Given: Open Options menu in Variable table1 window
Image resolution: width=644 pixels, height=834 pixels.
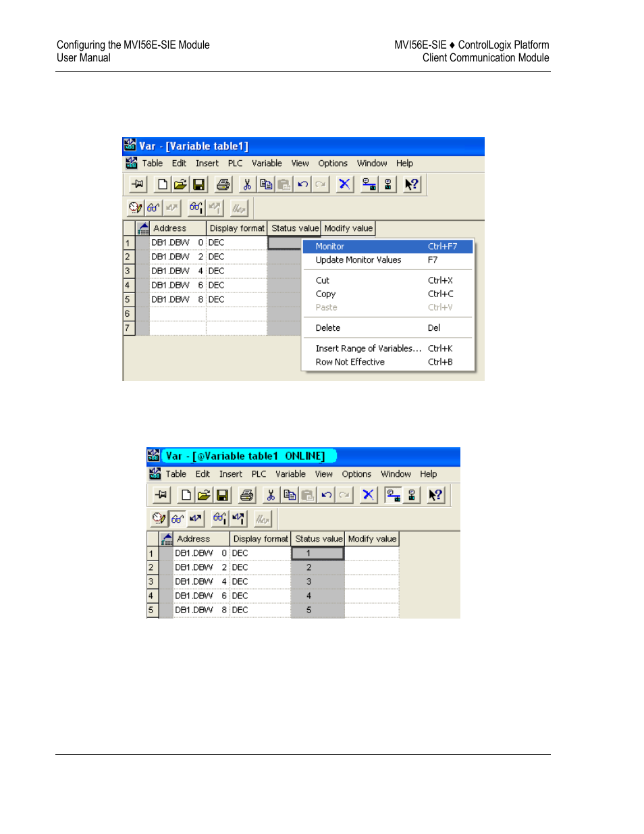Looking at the screenshot, I should tap(333, 163).
